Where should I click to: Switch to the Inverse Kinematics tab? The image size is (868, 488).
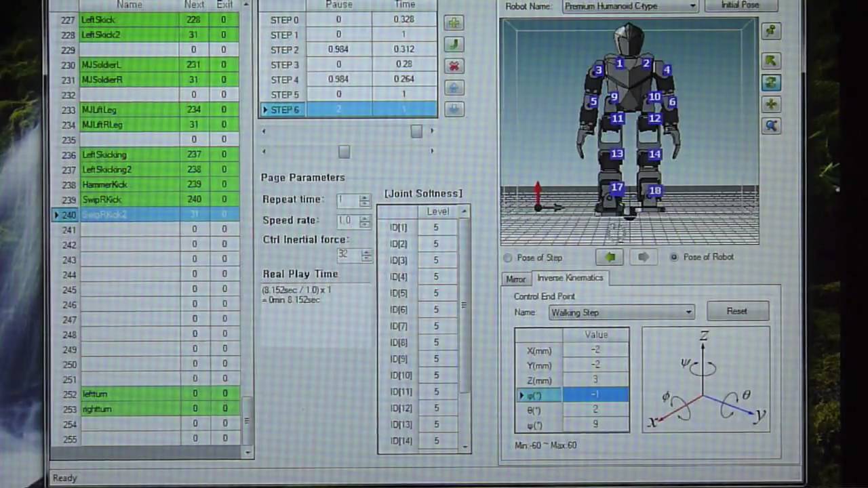coord(570,278)
